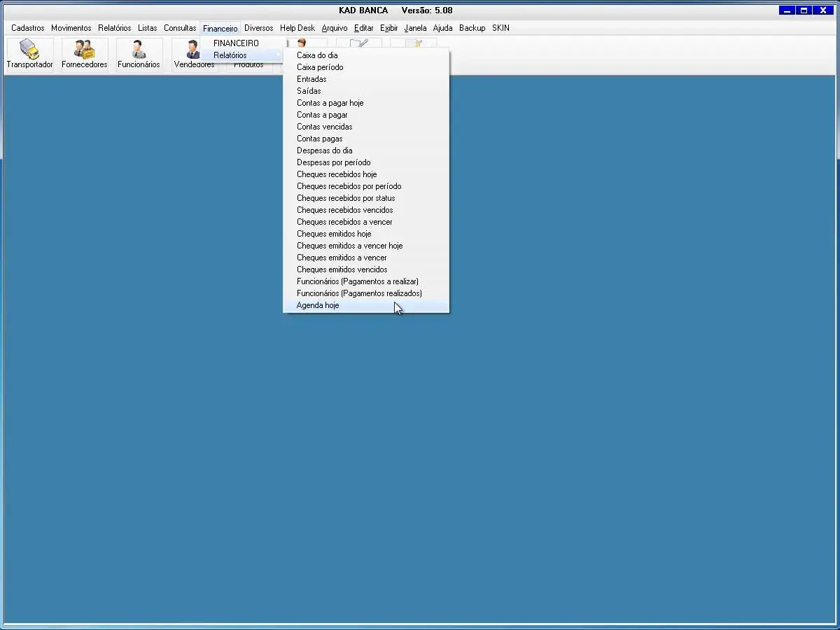Select Funcionários (Pagamentos realizados) report
Image resolution: width=840 pixels, height=630 pixels.
click(359, 293)
